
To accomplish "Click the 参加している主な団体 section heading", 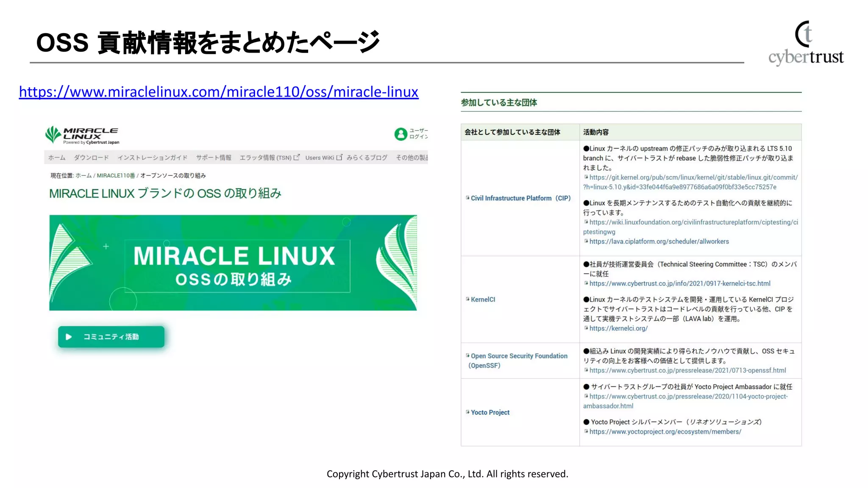I will click(x=499, y=103).
